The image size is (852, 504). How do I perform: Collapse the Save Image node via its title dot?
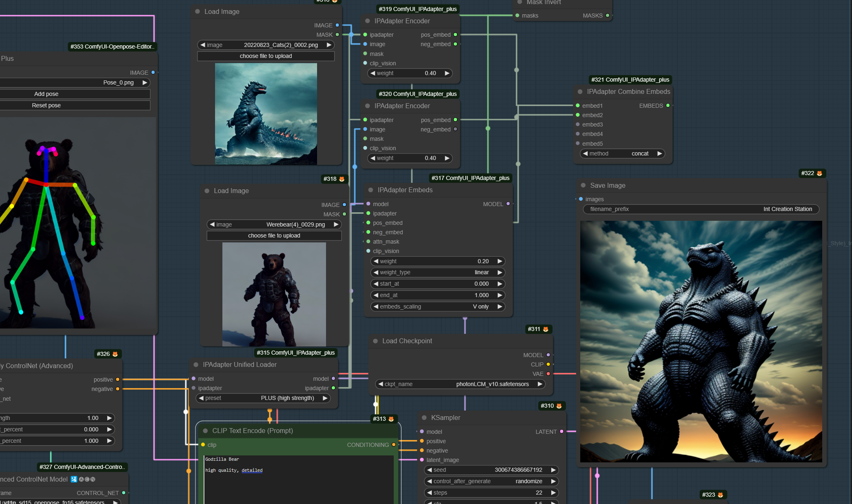(x=583, y=185)
